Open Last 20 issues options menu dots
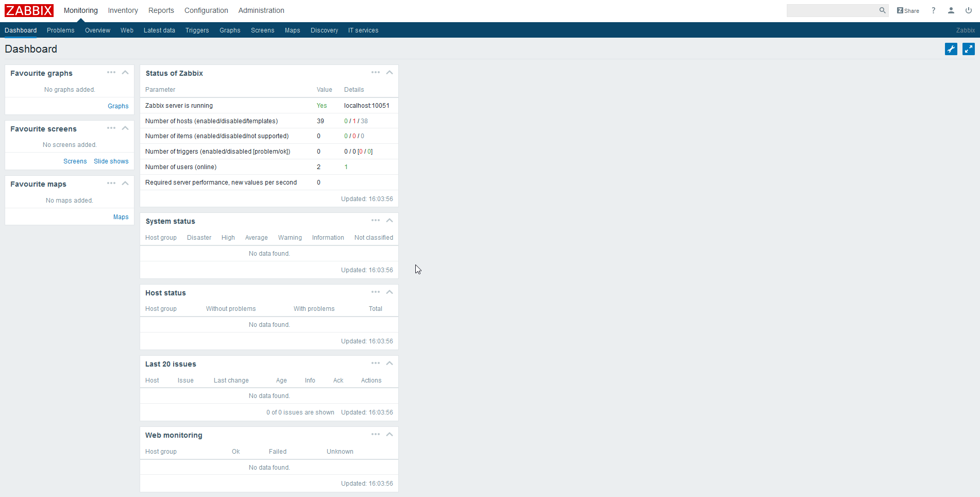The image size is (980, 497). tap(376, 363)
